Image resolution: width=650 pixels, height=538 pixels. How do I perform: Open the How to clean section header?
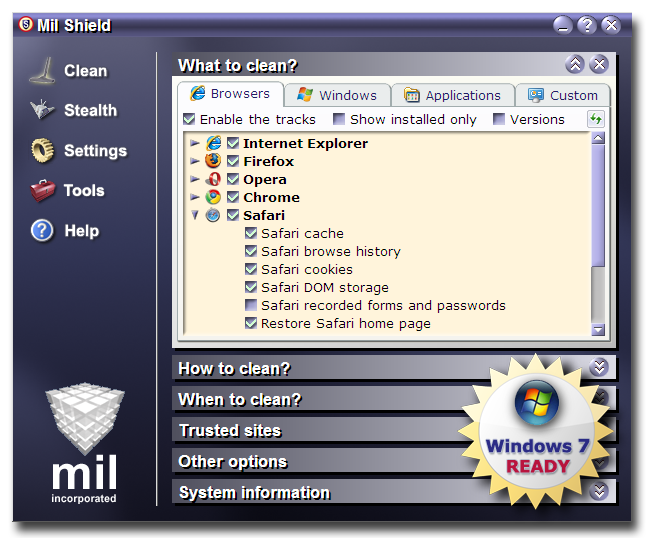pyautogui.click(x=394, y=368)
